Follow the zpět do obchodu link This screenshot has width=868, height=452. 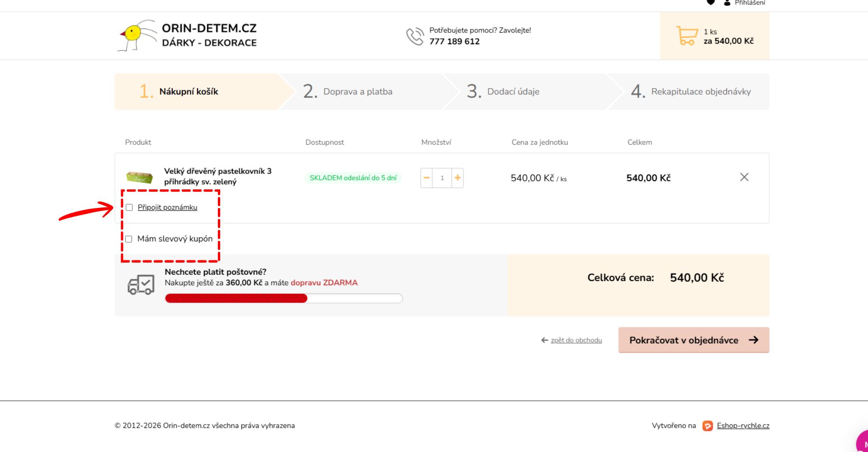[576, 340]
